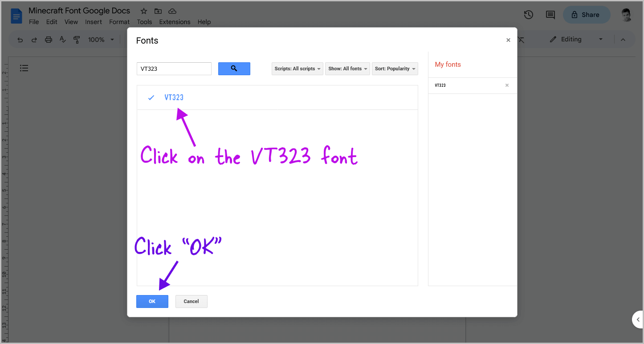Redo action in toolbar

pyautogui.click(x=34, y=40)
